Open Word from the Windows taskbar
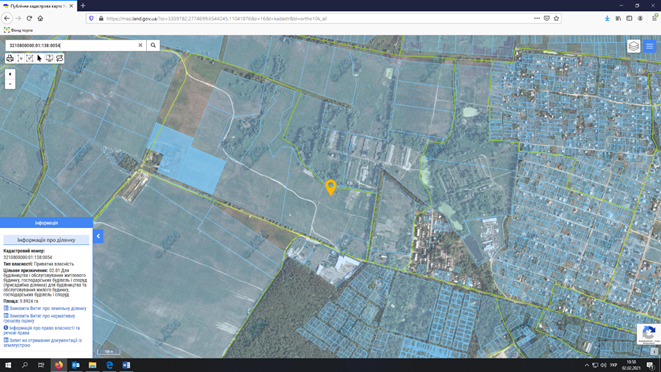This screenshot has width=661, height=372. (126, 365)
